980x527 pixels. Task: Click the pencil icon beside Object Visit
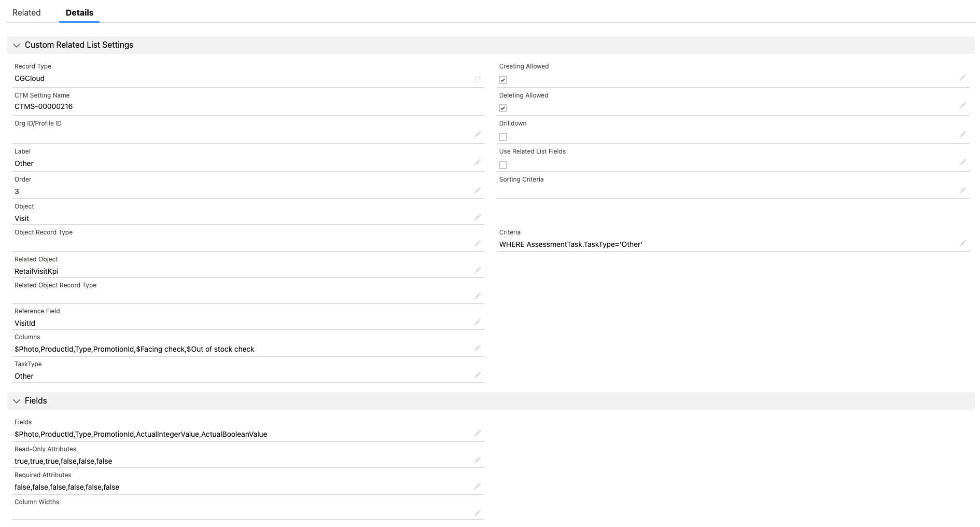tap(478, 217)
